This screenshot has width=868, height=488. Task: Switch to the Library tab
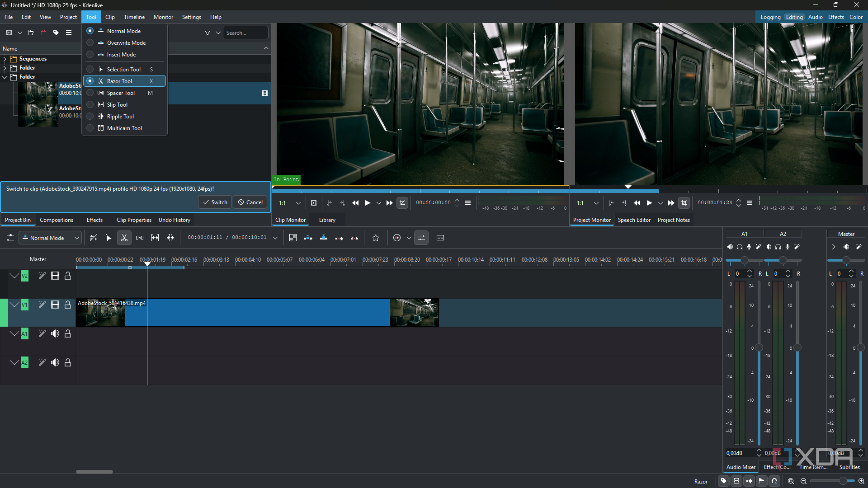(327, 220)
